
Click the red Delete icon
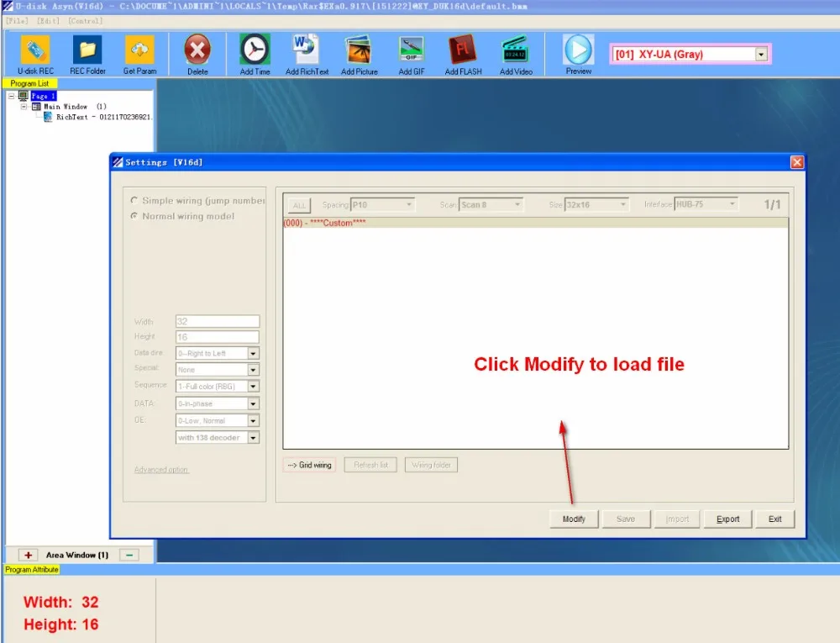197,50
